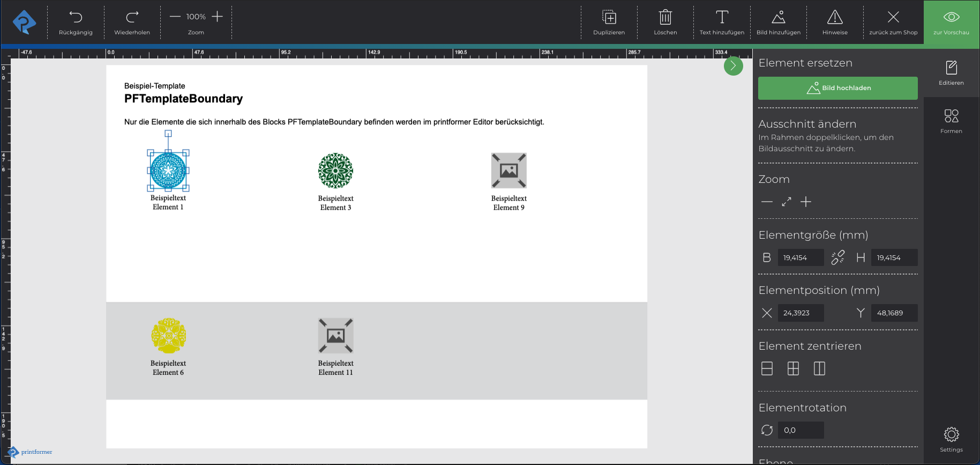Click the Wiederholen redo icon
The width and height of the screenshot is (980, 465).
132,18
